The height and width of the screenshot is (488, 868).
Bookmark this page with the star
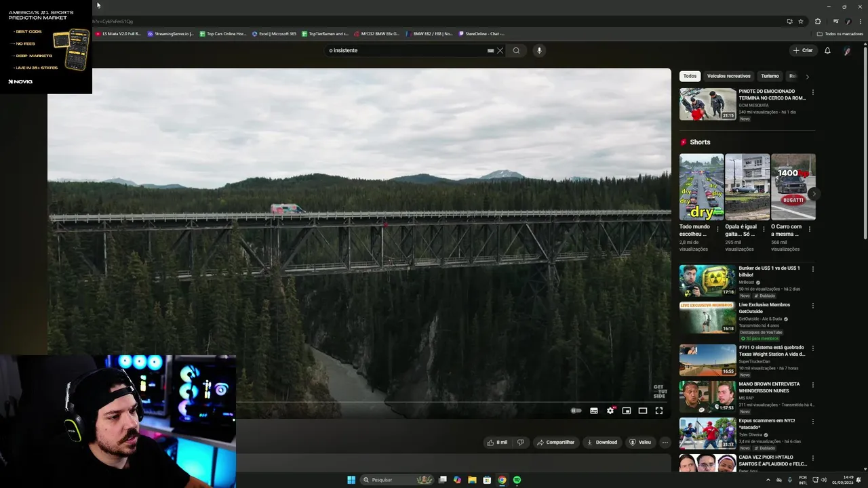801,21
